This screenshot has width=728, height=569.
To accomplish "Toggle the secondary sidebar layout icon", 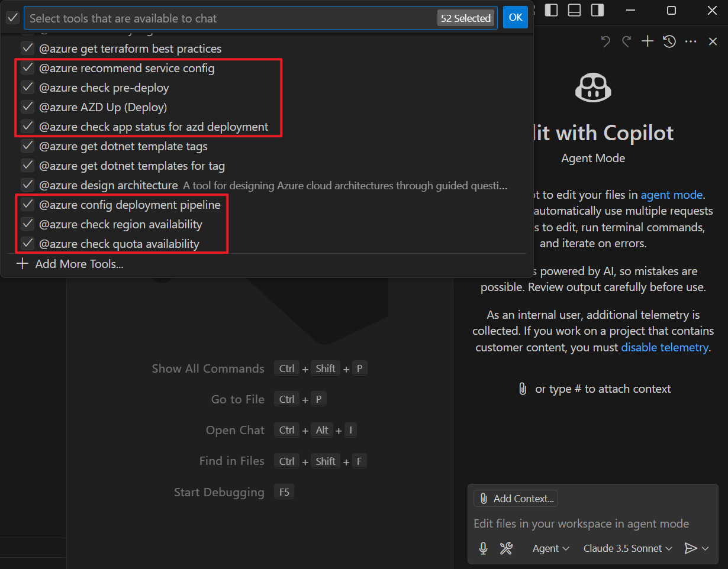I will click(597, 9).
